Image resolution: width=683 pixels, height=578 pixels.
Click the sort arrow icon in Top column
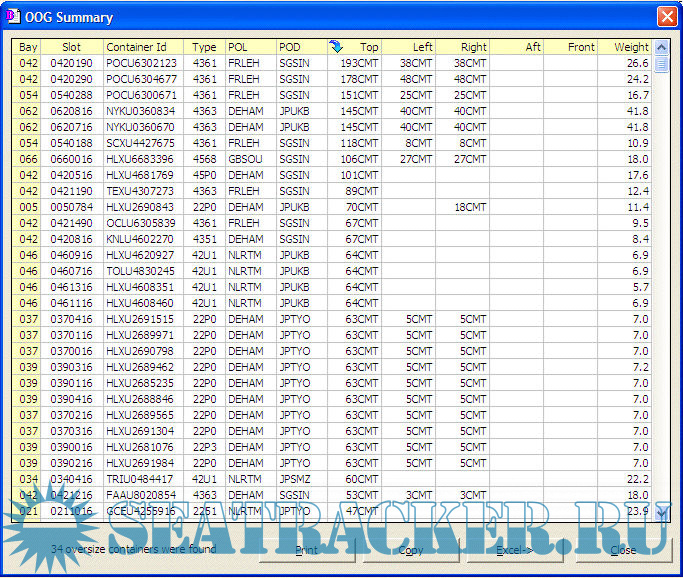click(x=336, y=47)
